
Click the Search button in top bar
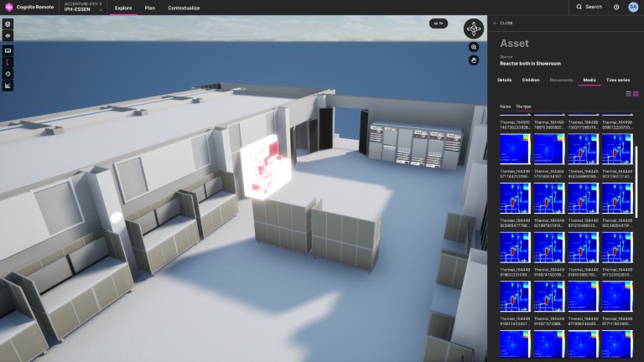pyautogui.click(x=589, y=7)
